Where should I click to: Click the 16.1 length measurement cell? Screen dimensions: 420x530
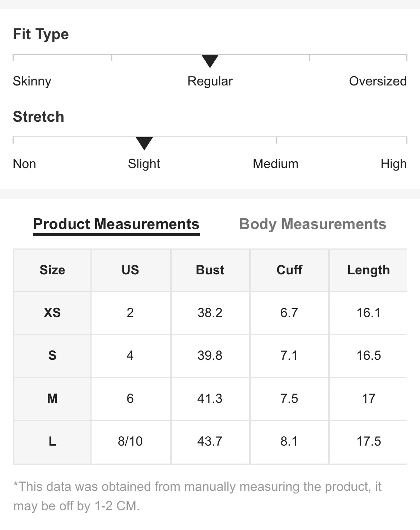pyautogui.click(x=368, y=313)
